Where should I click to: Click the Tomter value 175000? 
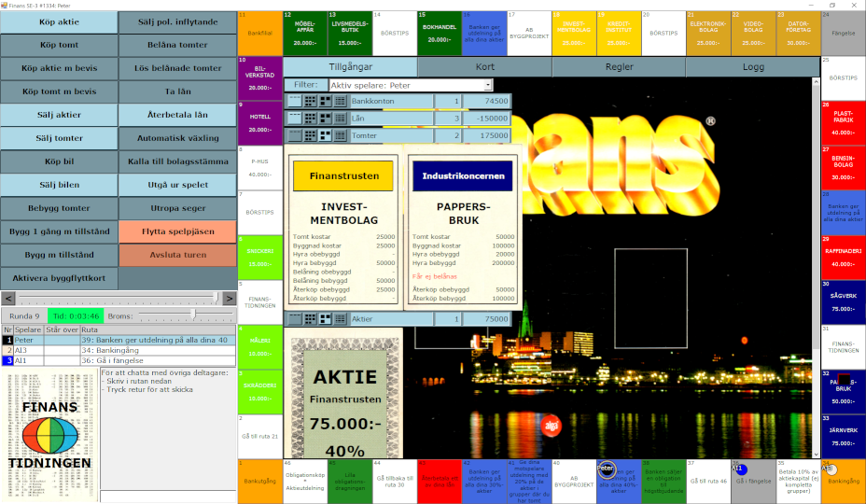click(486, 135)
